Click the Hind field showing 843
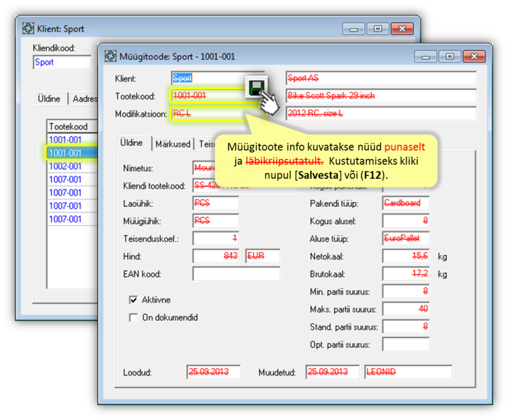508x420 pixels. point(216,255)
